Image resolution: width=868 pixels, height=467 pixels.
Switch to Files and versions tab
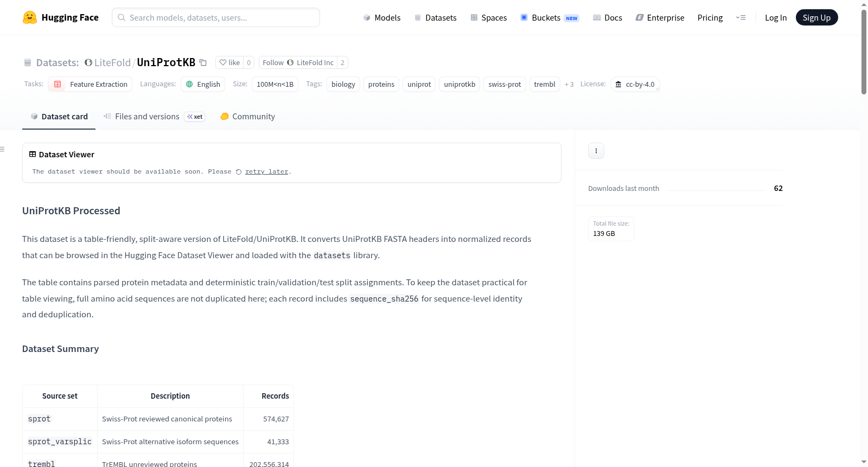(x=154, y=117)
